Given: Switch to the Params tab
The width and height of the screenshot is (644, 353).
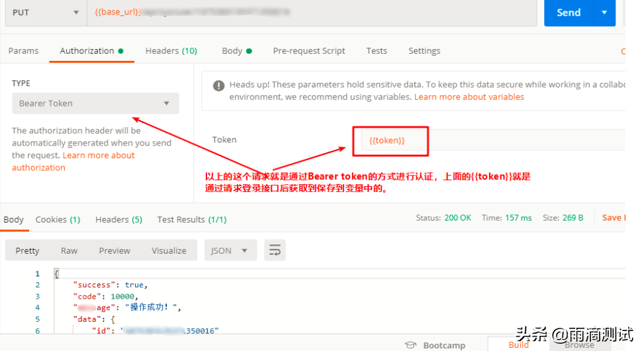Looking at the screenshot, I should [x=23, y=51].
